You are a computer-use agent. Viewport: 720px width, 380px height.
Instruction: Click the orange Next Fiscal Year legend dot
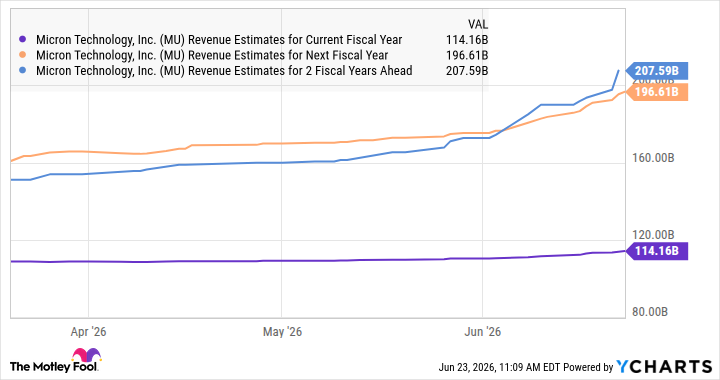[22, 55]
